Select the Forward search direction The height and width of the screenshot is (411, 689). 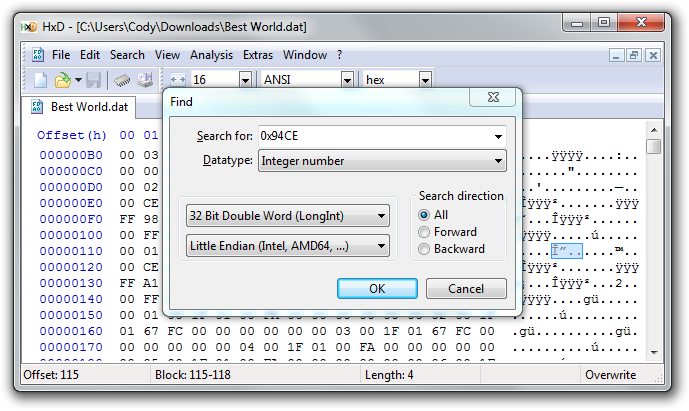coord(424,232)
